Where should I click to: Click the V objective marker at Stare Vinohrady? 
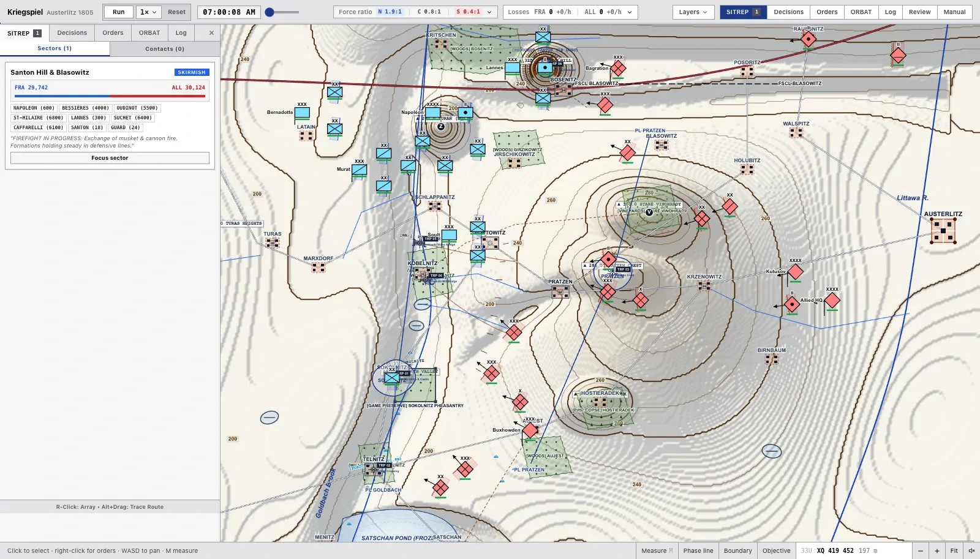[x=649, y=212]
